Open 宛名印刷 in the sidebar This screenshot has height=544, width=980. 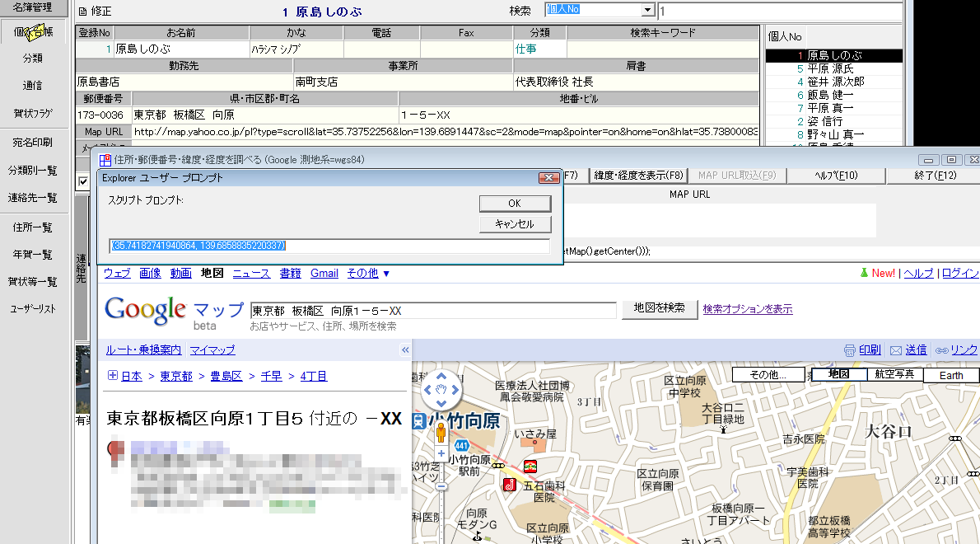[x=33, y=143]
